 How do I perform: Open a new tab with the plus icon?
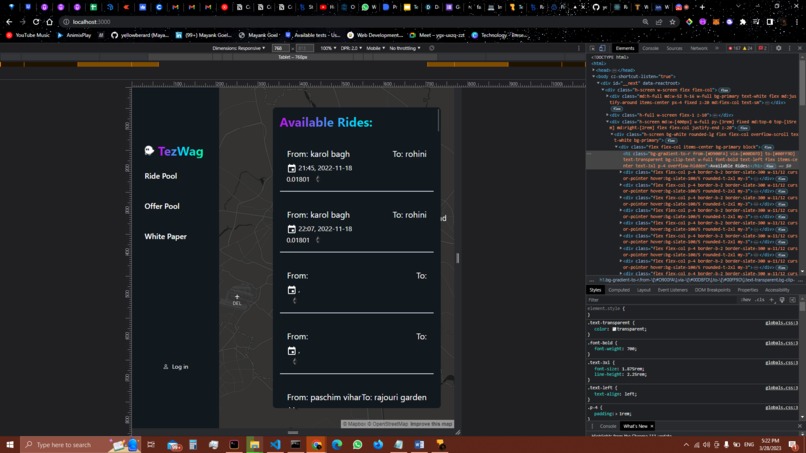pyautogui.click(x=702, y=7)
